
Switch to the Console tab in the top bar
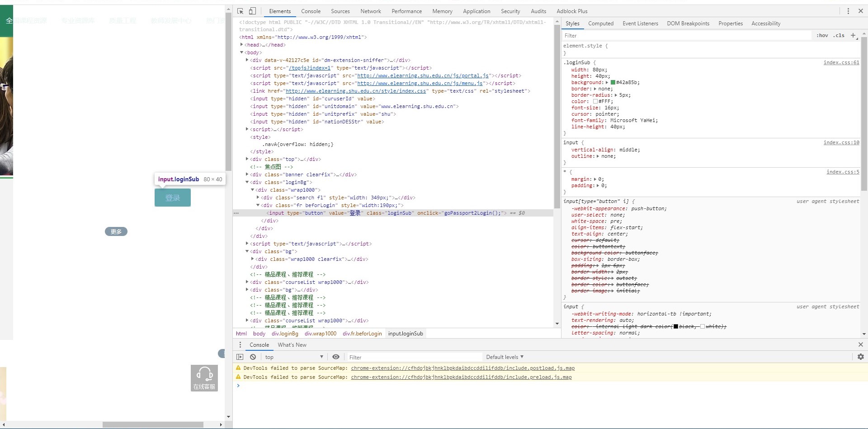coord(311,11)
